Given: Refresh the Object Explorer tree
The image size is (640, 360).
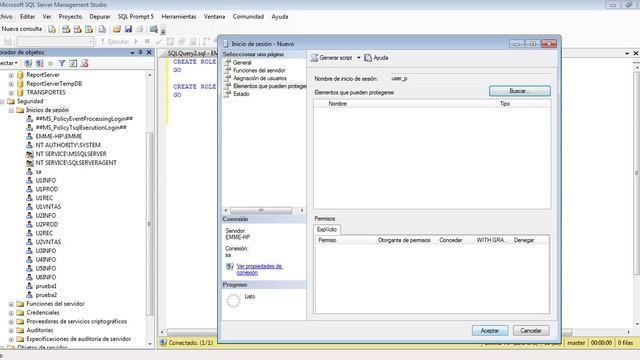Looking at the screenshot, I should [x=73, y=63].
